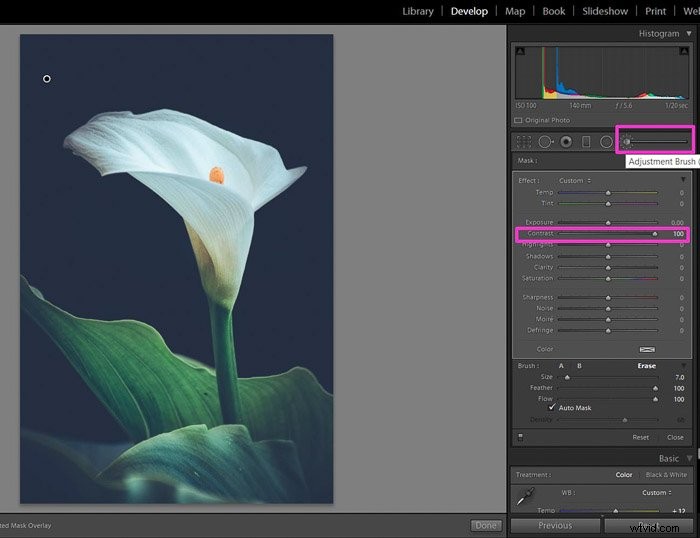Click the histogram graph
The width and height of the screenshot is (700, 538).
click(602, 72)
